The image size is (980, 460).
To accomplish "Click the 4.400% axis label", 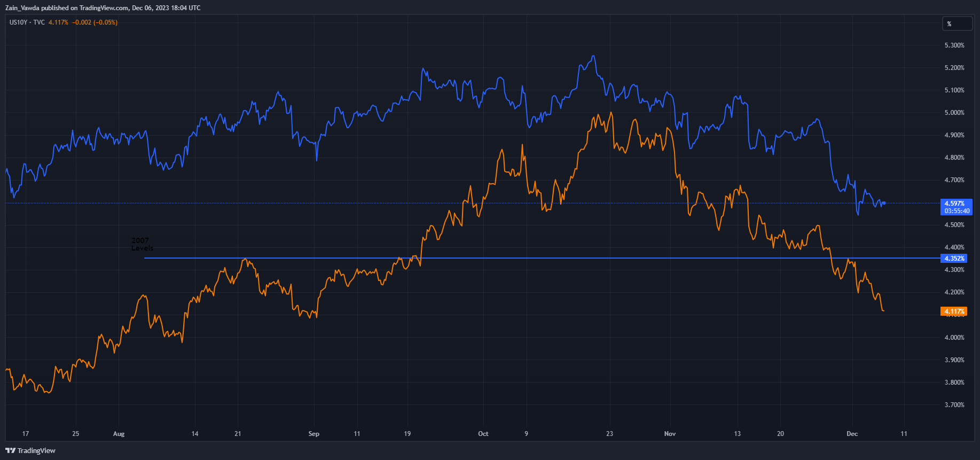I will 954,247.
